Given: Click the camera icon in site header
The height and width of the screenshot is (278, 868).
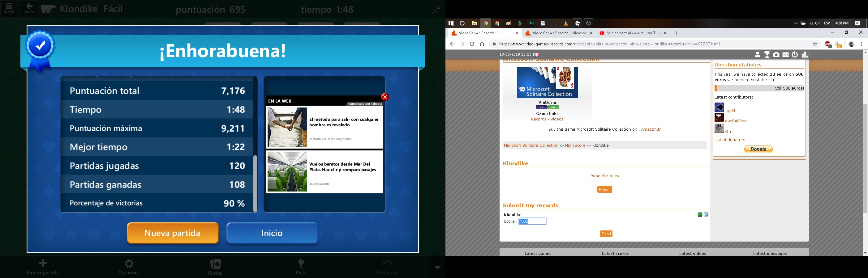Looking at the screenshot, I should (x=776, y=55).
